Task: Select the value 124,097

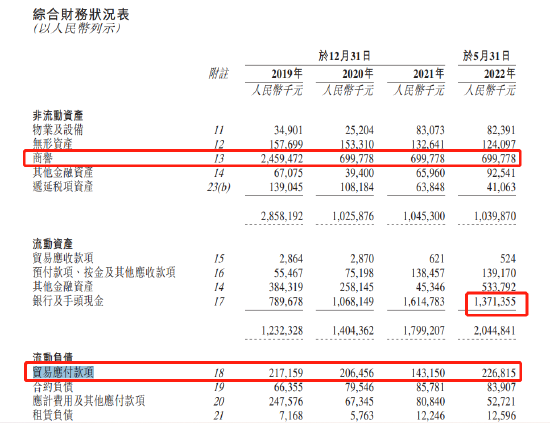Action: click(x=498, y=145)
